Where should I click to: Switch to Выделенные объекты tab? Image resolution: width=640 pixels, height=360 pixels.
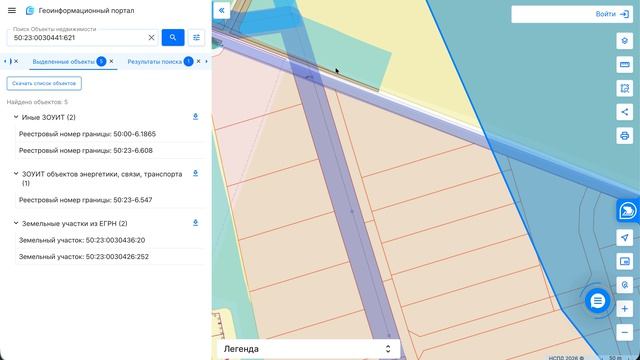coord(63,62)
